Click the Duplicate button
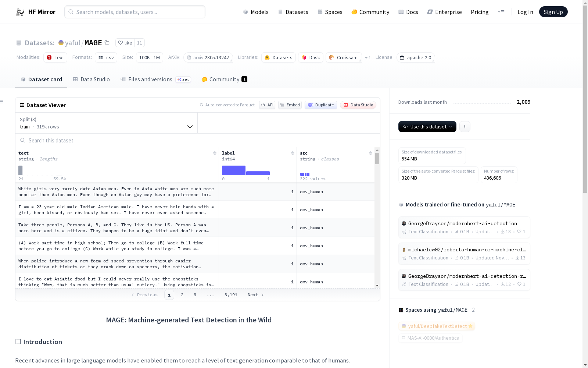The image size is (588, 368). [321, 105]
